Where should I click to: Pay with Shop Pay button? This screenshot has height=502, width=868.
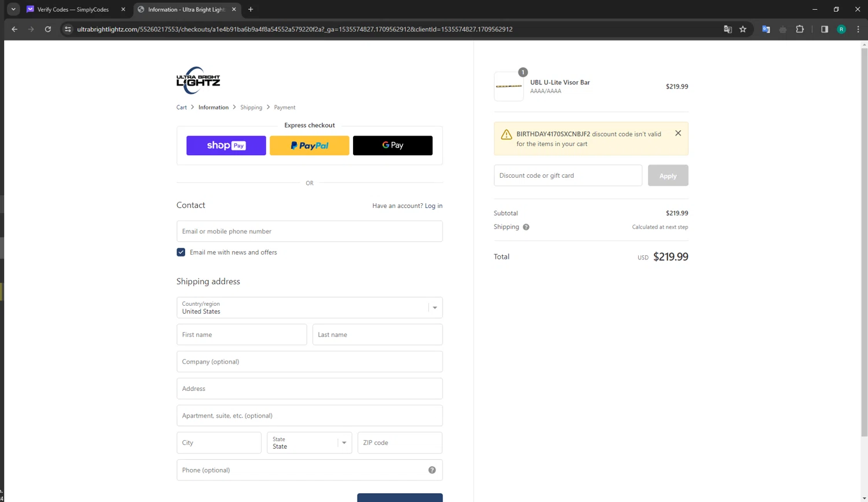[226, 145]
